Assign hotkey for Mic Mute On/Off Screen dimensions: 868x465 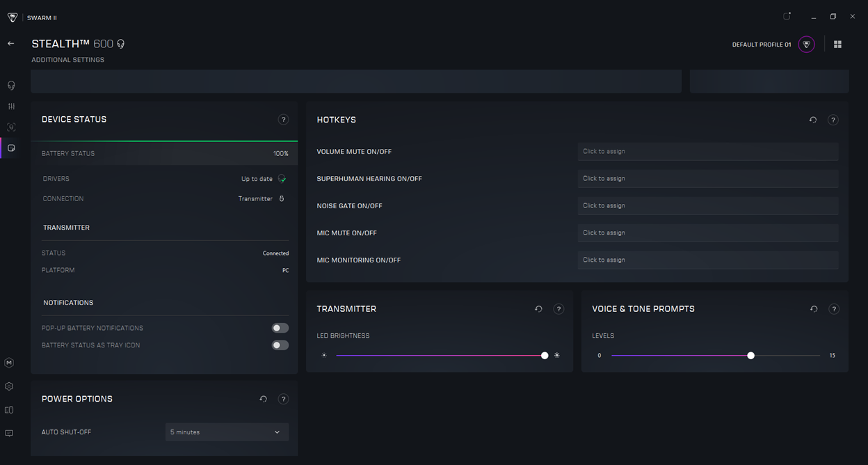pyautogui.click(x=708, y=232)
